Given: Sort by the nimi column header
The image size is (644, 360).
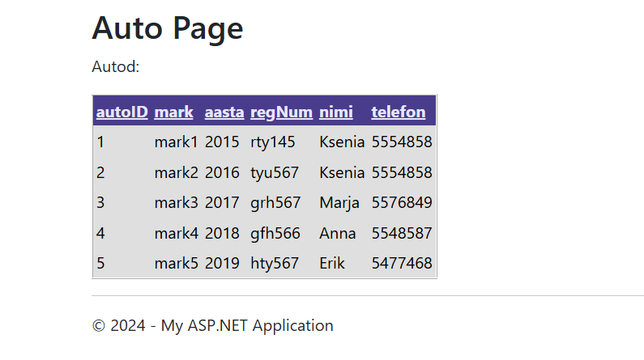Looking at the screenshot, I should [335, 112].
